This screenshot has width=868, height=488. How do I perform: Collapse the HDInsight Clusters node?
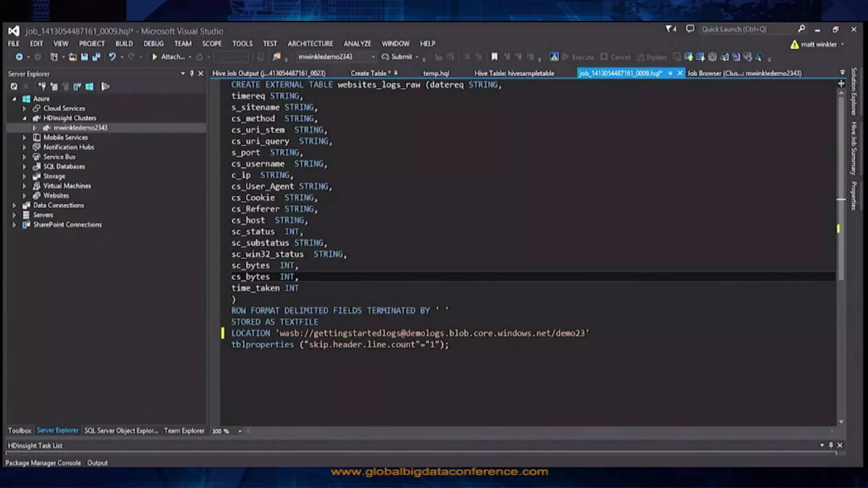point(24,118)
